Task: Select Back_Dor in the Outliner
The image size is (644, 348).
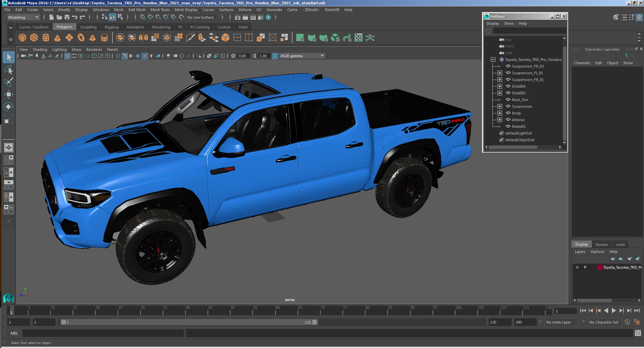Action: coord(520,100)
